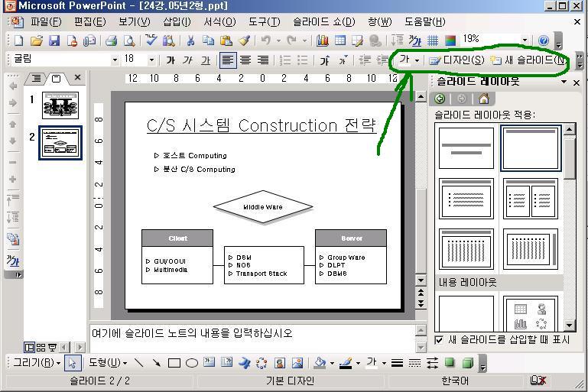This screenshot has width=588, height=392.
Task: Run the spelling check icon
Action: pos(151,40)
